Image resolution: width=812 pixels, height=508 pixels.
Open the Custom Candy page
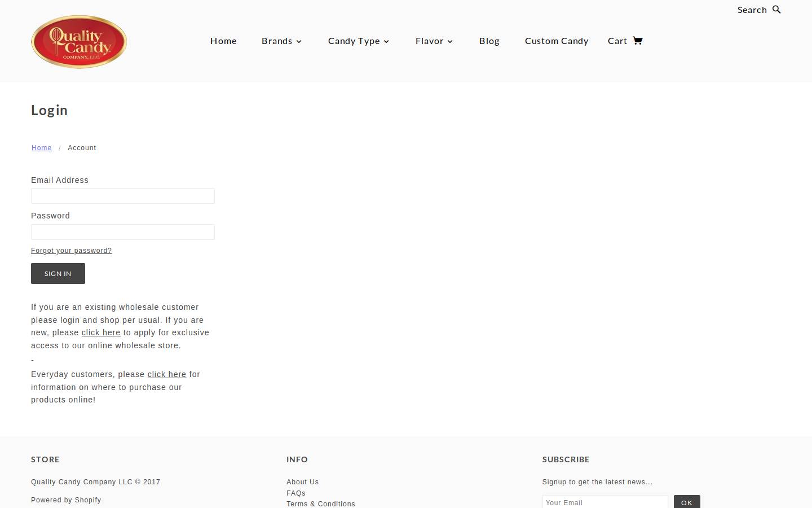(557, 41)
